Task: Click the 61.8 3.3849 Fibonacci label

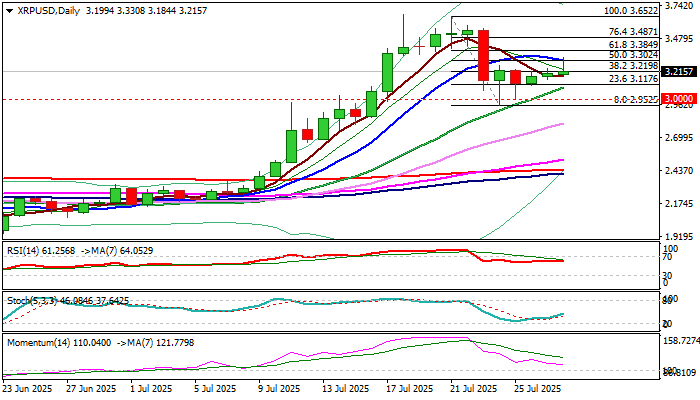Action: [633, 44]
